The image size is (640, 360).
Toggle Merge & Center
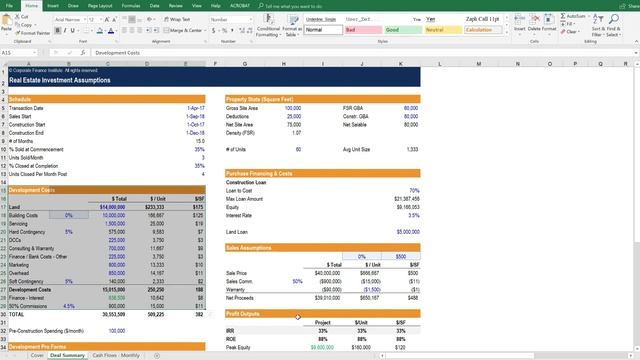182,31
